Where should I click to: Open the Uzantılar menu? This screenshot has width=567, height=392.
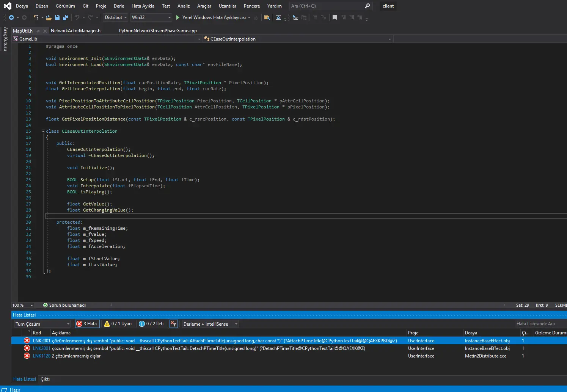point(228,6)
